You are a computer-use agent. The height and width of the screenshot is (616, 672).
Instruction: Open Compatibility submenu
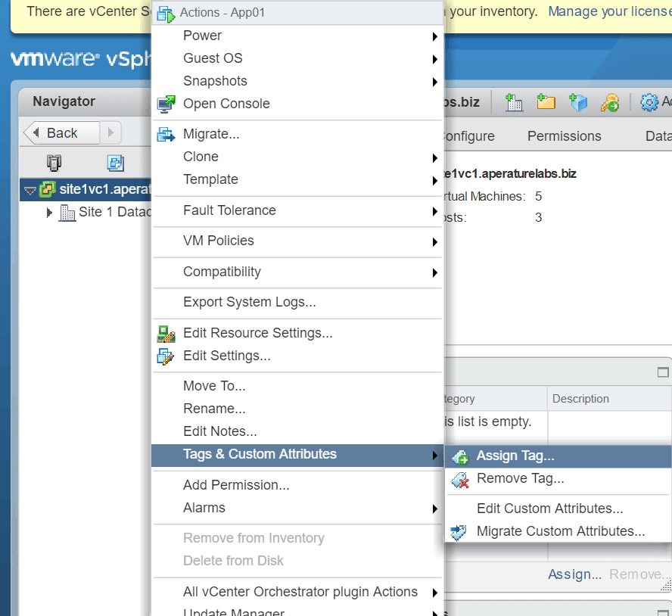297,272
